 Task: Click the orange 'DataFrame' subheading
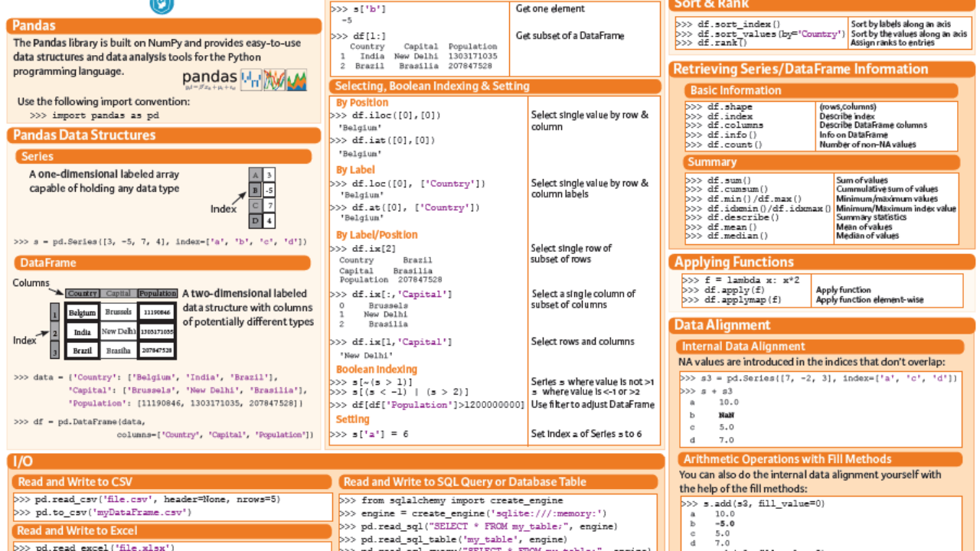163,262
